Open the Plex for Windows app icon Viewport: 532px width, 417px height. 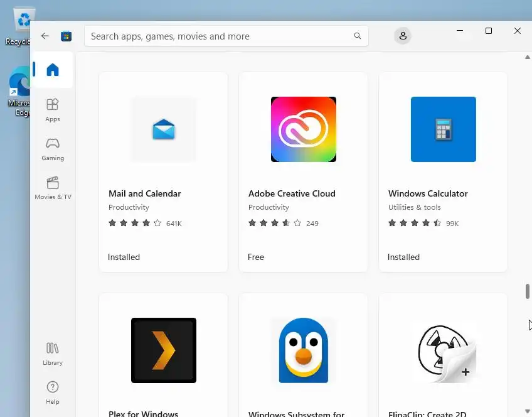coord(164,350)
